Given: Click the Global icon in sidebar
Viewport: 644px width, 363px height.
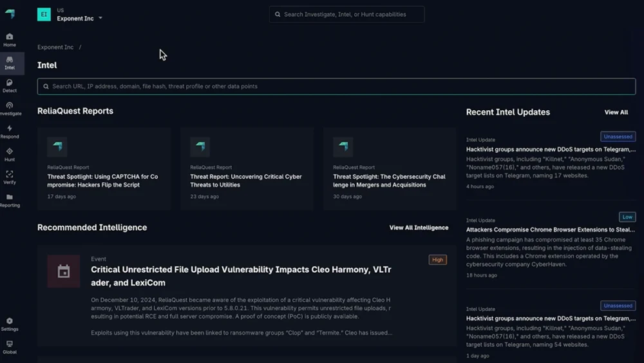Looking at the screenshot, I should [x=10, y=344].
